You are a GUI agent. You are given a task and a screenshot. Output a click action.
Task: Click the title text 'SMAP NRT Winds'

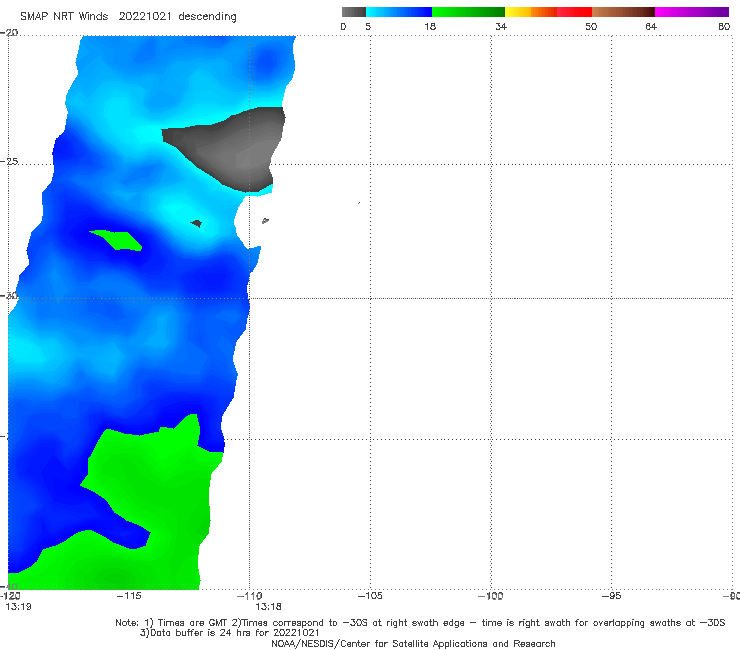click(x=64, y=16)
